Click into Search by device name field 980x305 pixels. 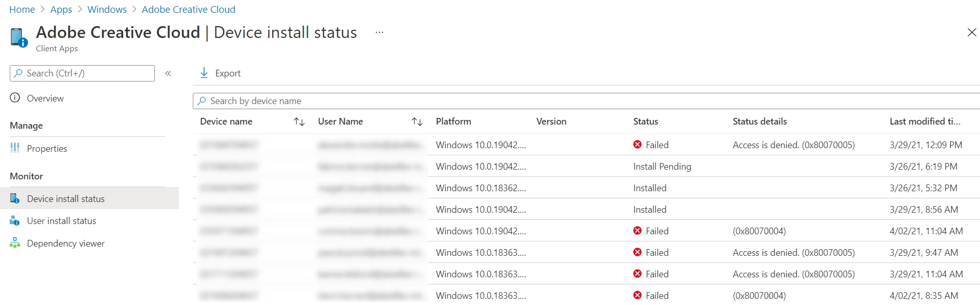tap(586, 101)
